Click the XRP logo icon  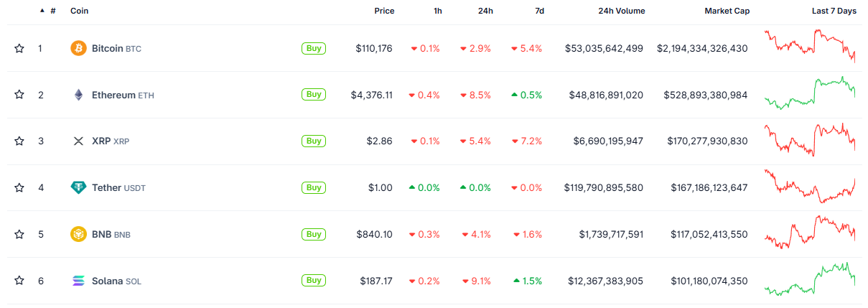pyautogui.click(x=78, y=141)
